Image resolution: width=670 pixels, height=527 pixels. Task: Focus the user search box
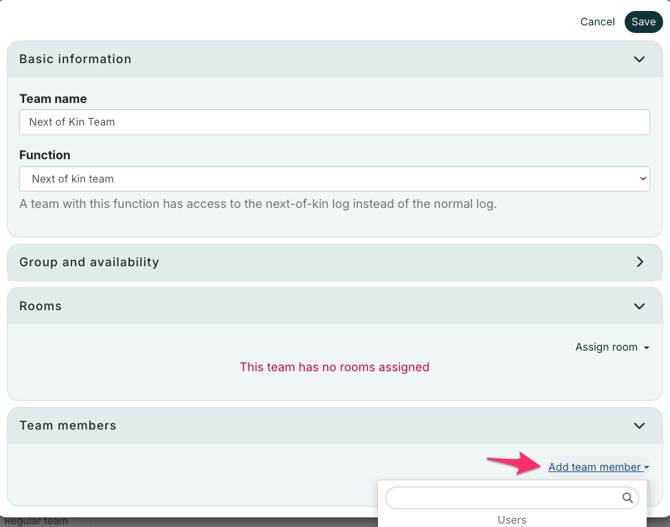pos(502,498)
